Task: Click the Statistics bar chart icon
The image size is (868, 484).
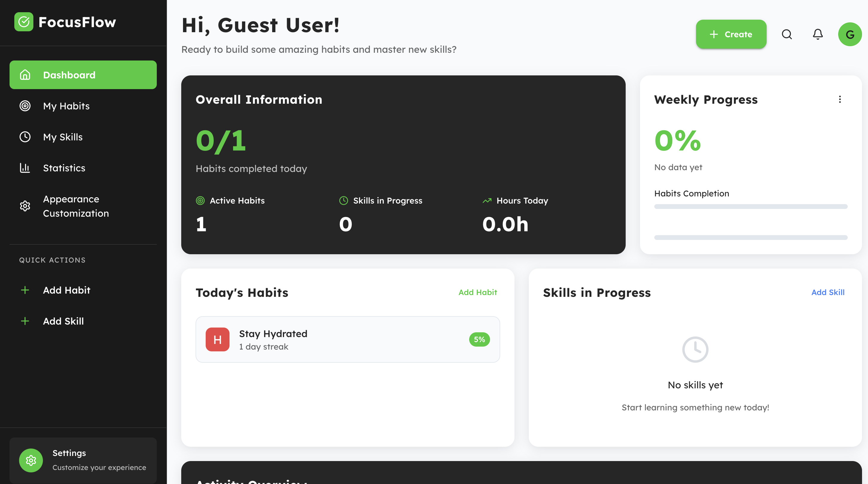Action: 25,168
